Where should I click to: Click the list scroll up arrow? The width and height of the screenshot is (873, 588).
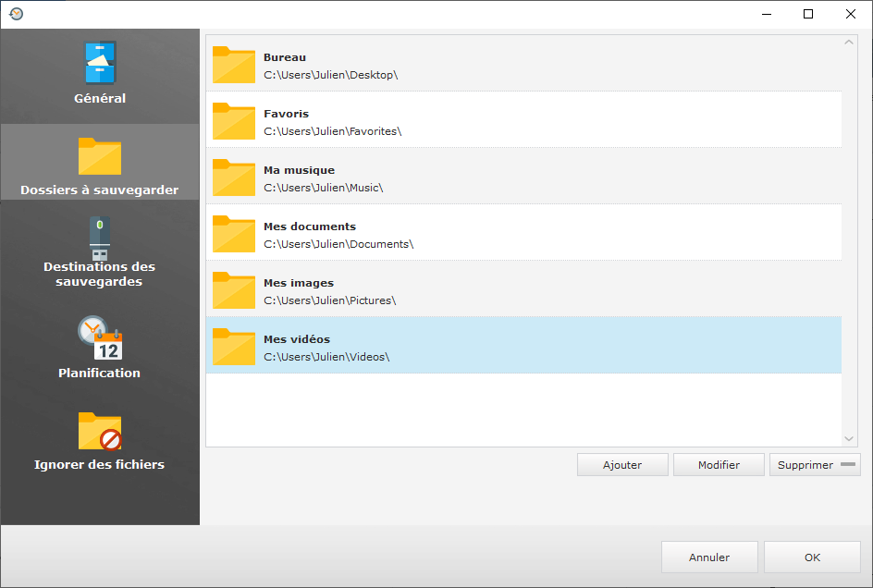[x=849, y=43]
